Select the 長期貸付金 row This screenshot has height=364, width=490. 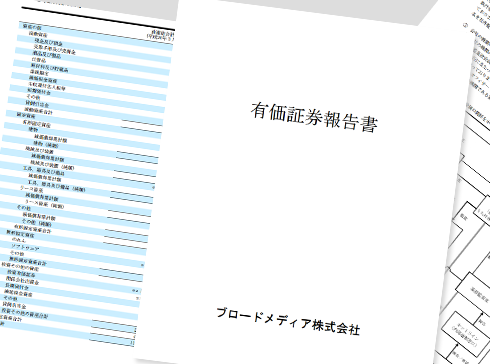17,286
